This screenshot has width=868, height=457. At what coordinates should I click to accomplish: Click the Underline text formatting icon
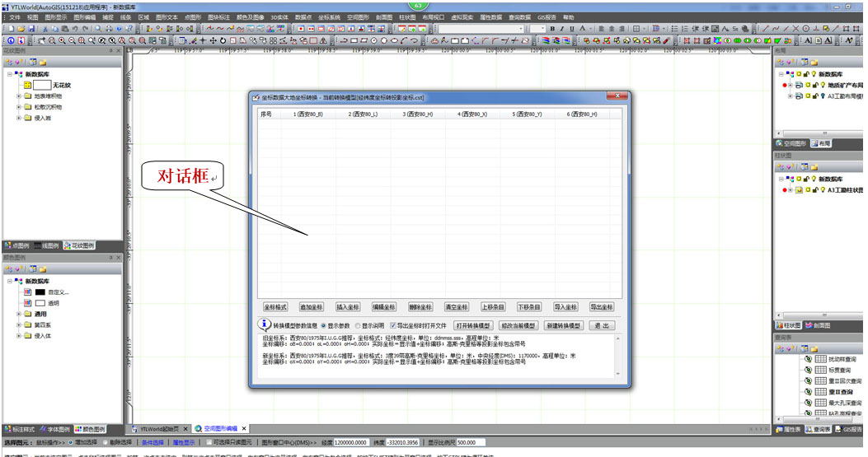pyautogui.click(x=571, y=29)
